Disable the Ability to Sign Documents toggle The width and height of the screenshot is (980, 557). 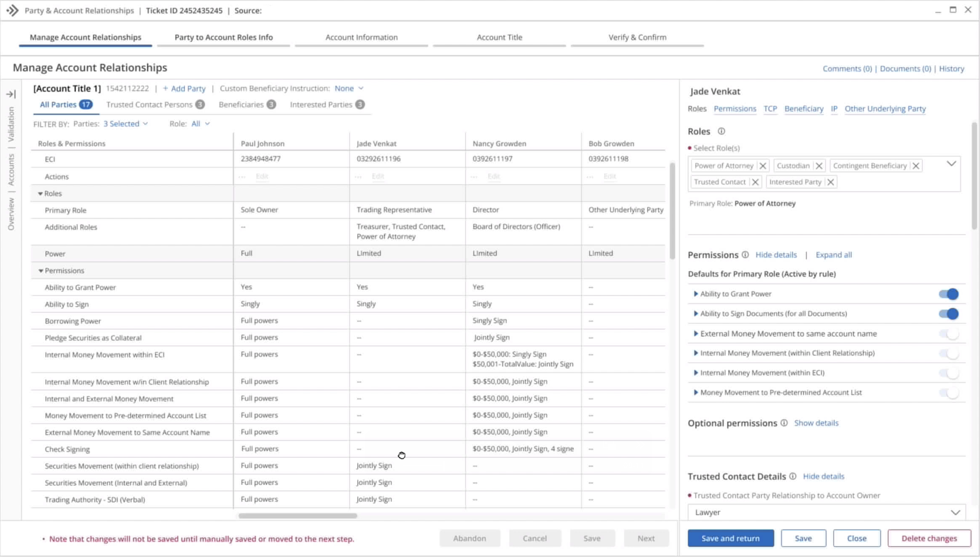coord(950,314)
